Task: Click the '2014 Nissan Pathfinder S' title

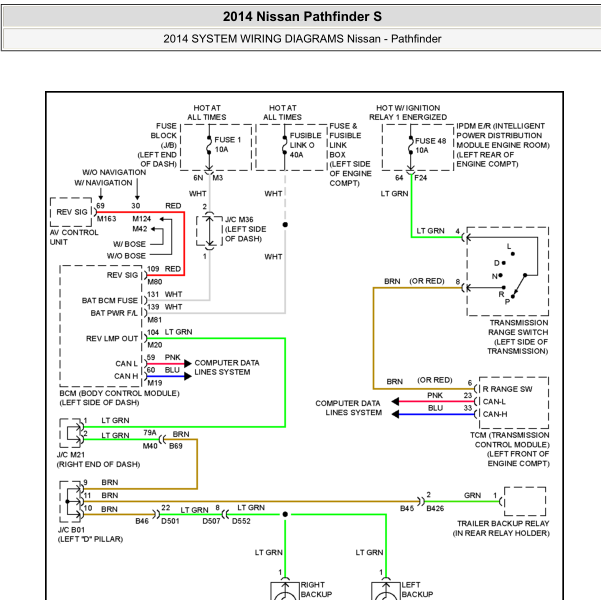Action: (302, 16)
